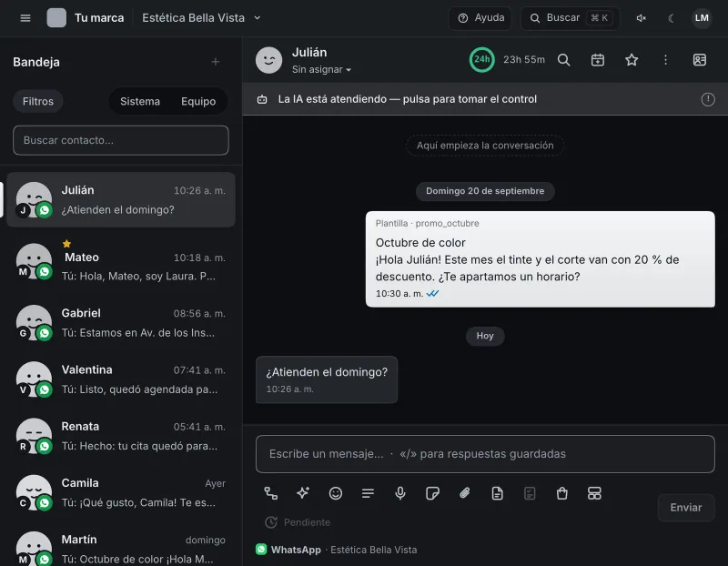This screenshot has width=728, height=566.
Task: Open the sticker note icon
Action: tap(432, 493)
